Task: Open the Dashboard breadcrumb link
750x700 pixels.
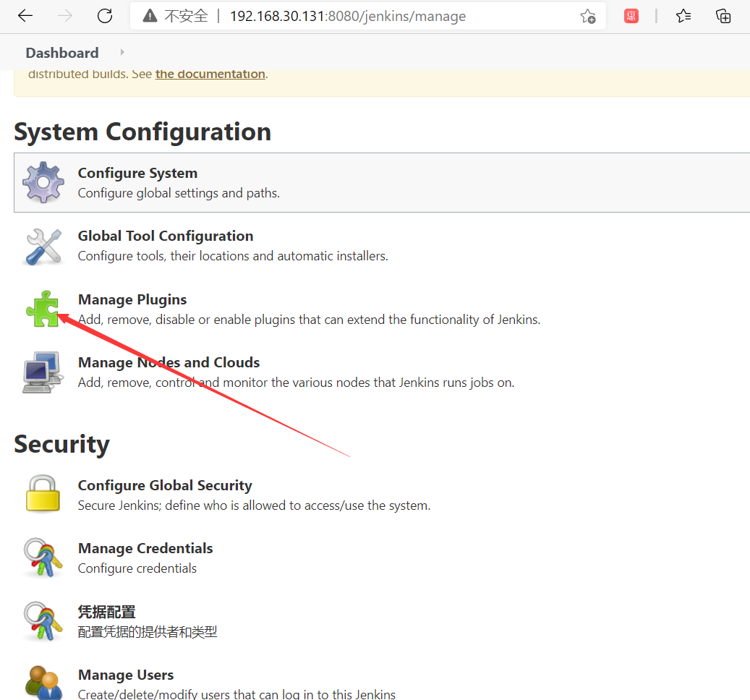Action: coord(62,53)
